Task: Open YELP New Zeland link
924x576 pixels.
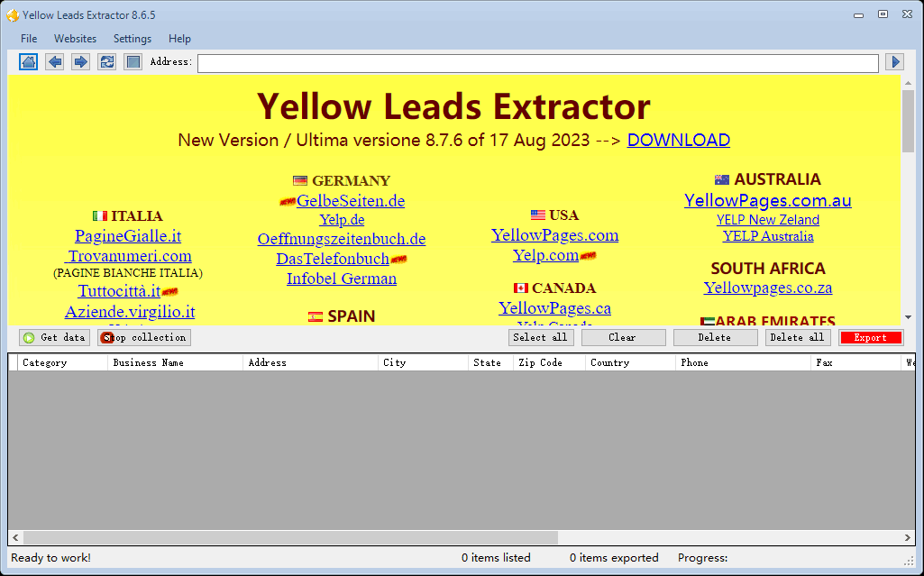Action: pos(768,220)
